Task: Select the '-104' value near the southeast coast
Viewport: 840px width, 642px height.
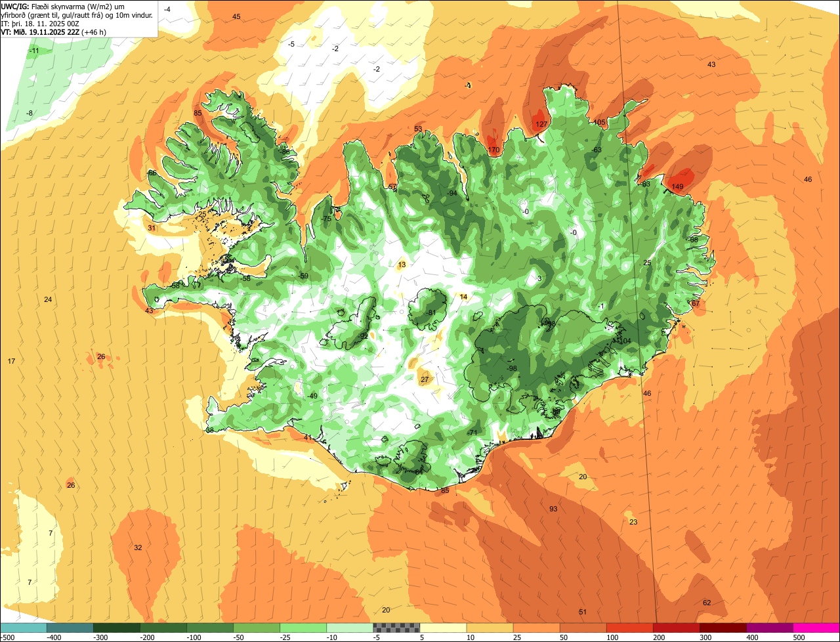Action: (x=624, y=341)
